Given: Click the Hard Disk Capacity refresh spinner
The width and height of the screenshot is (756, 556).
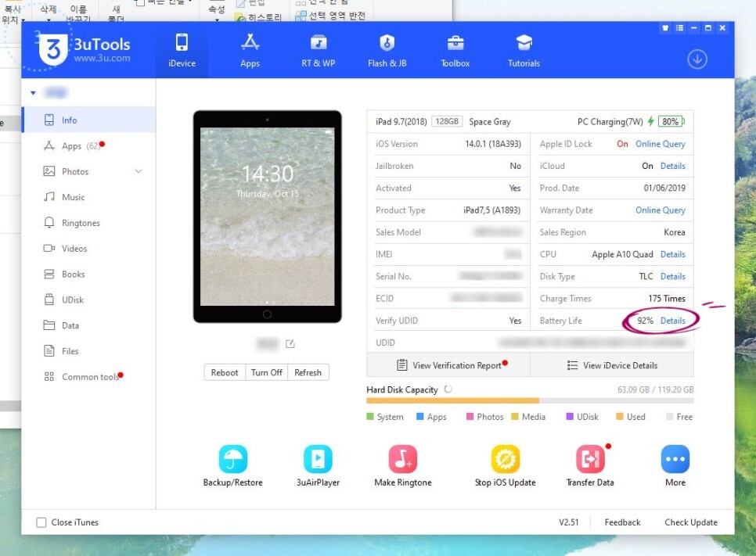Looking at the screenshot, I should 448,389.
